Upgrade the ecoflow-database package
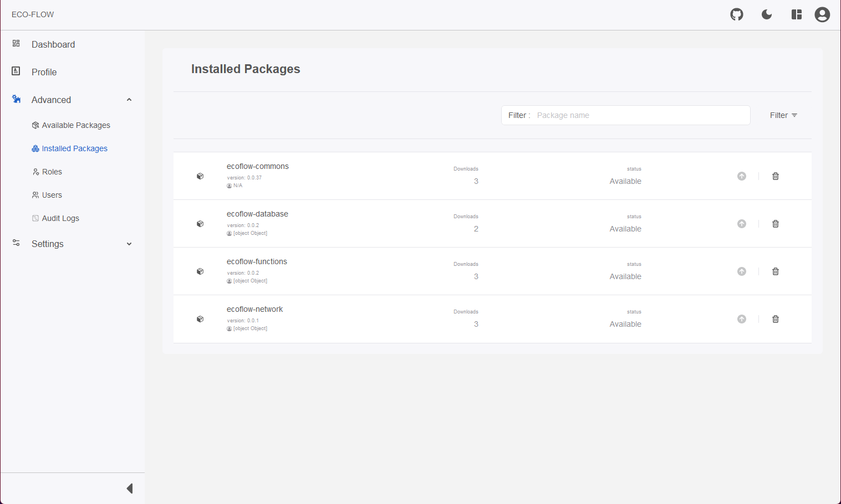This screenshot has width=841, height=504. point(742,224)
